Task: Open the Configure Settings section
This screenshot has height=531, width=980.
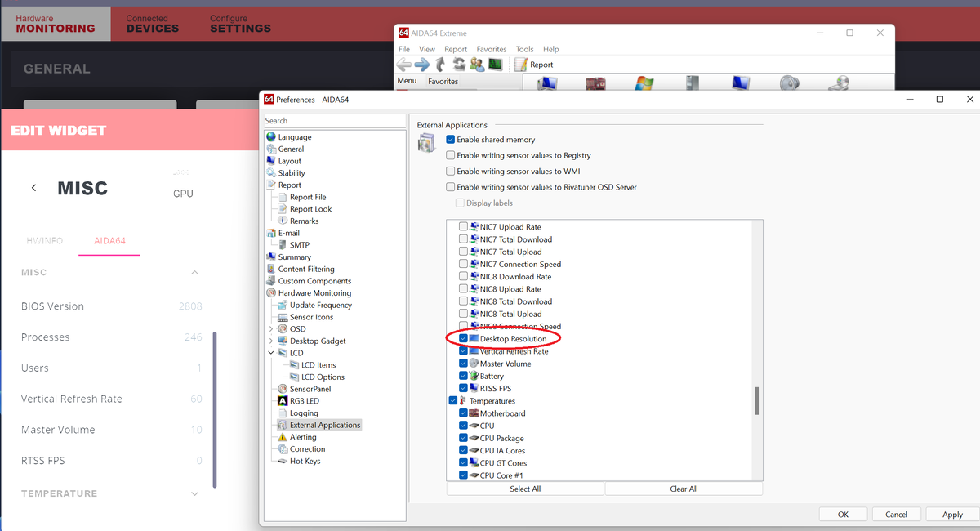Action: (240, 24)
